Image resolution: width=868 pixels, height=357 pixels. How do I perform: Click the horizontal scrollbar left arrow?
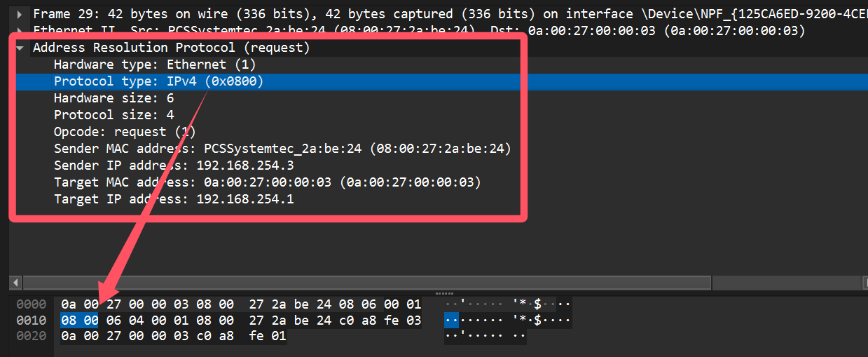[15, 283]
